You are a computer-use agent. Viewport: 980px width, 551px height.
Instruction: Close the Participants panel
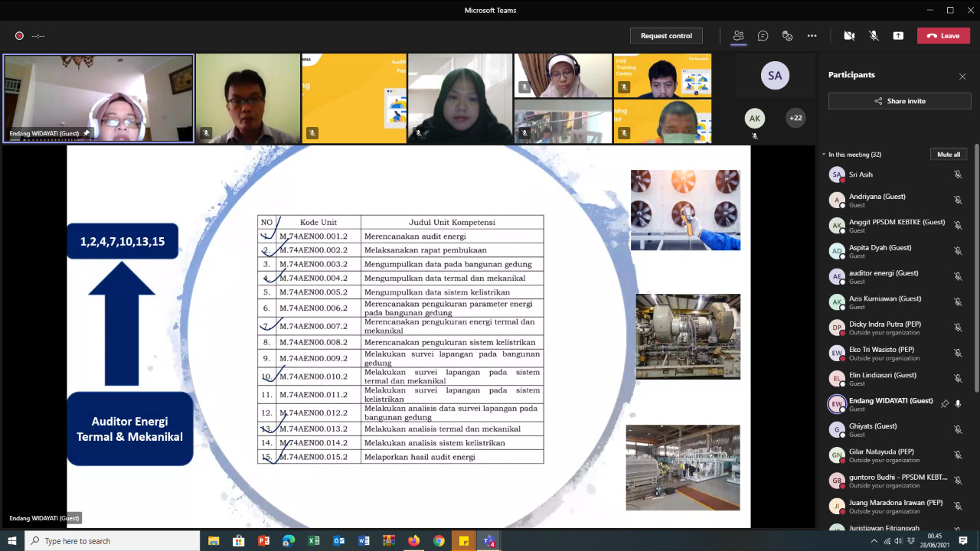(x=962, y=76)
